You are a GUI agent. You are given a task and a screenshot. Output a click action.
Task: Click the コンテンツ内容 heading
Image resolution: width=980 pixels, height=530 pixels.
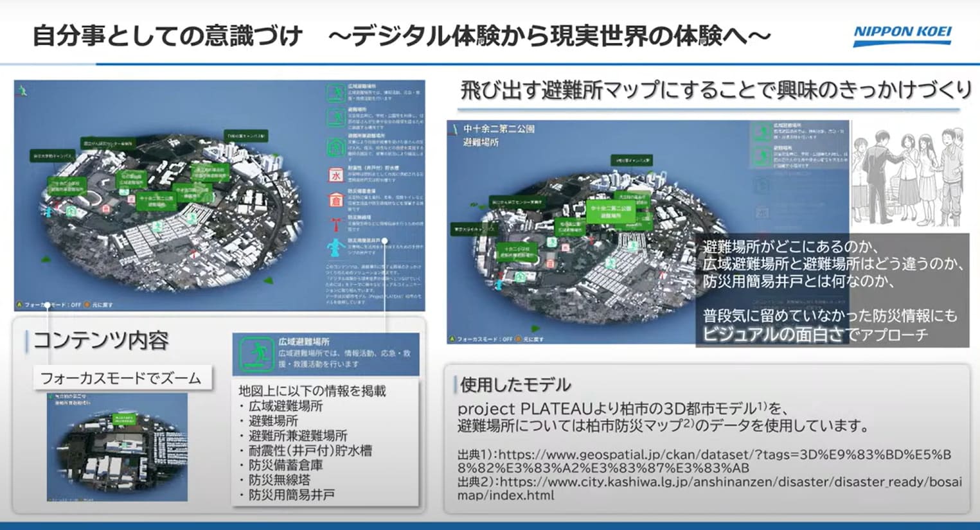(x=101, y=340)
